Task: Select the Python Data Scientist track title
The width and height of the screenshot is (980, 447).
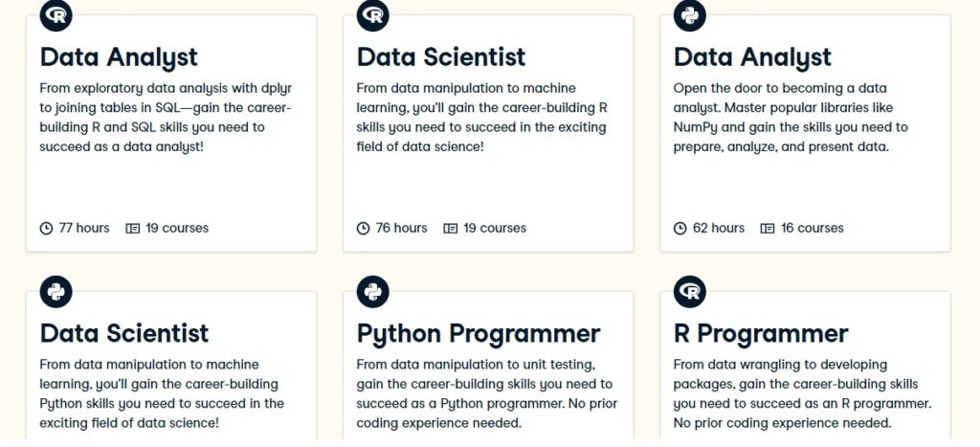Action: click(x=124, y=333)
